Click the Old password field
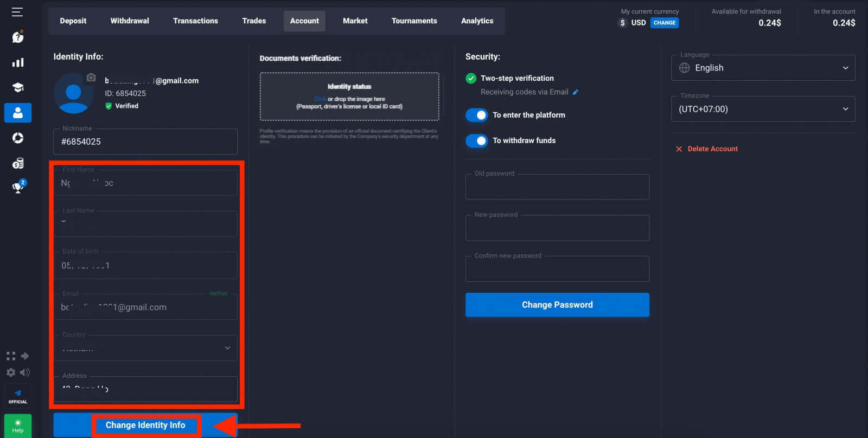868x438 pixels. click(557, 187)
